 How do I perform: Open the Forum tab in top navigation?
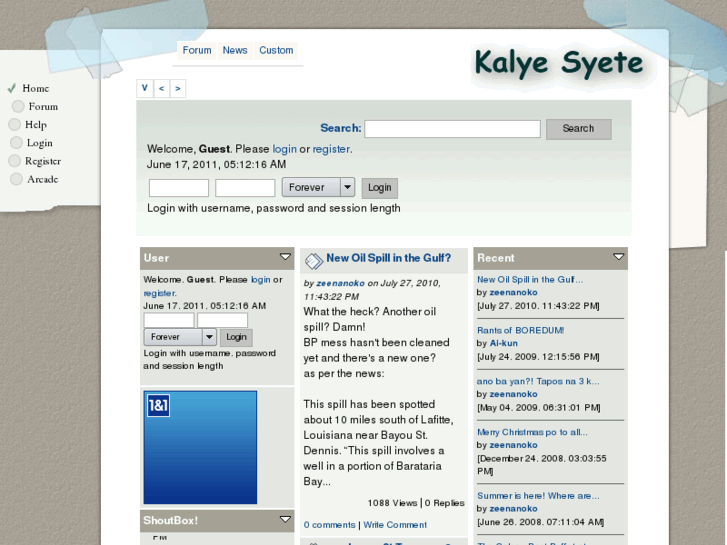197,50
